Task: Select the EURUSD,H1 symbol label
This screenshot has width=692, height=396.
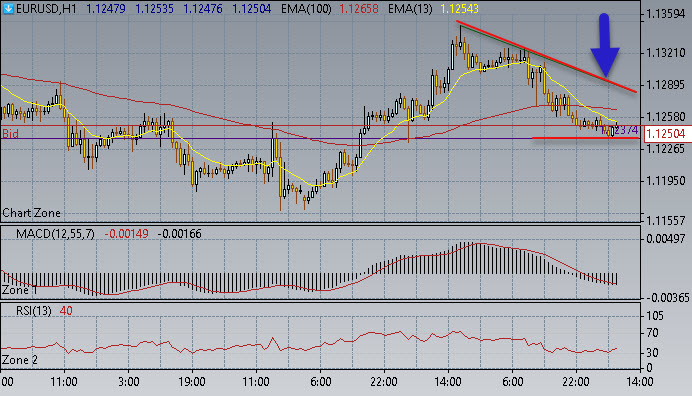Action: click(x=46, y=9)
